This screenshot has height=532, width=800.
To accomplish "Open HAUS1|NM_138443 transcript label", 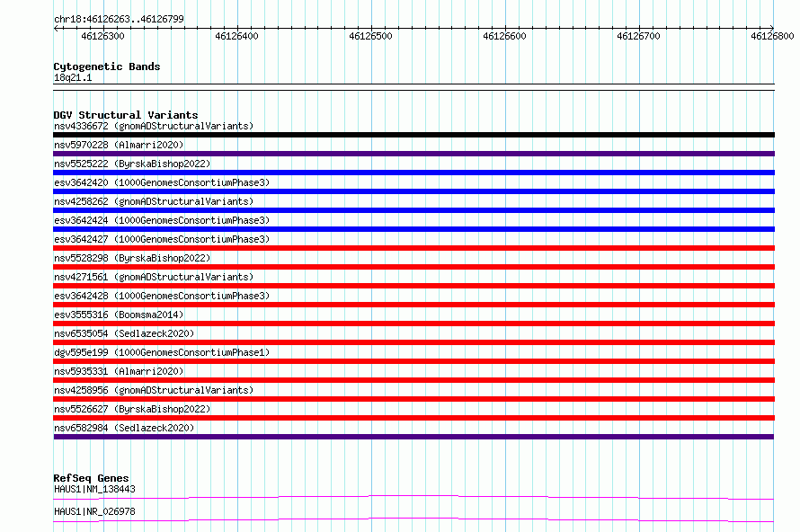I will tap(94, 489).
